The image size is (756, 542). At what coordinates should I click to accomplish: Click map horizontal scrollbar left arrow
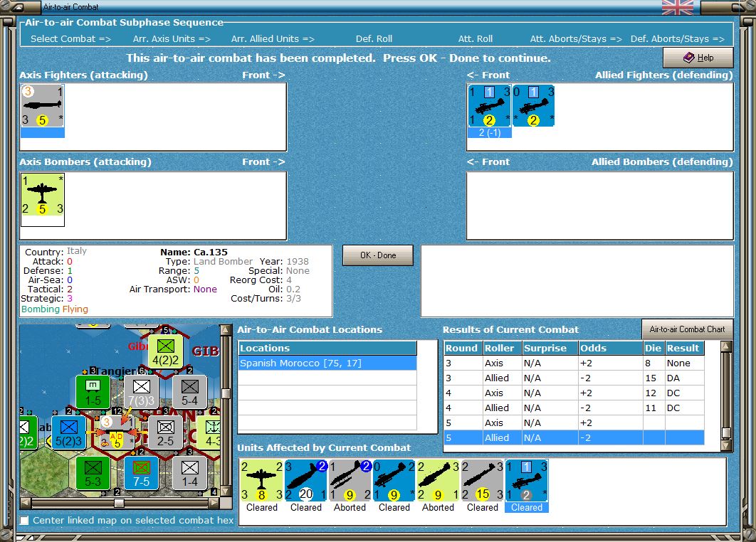point(26,504)
